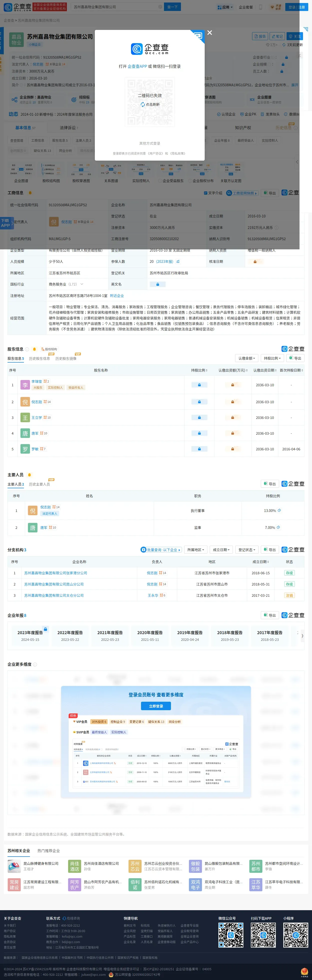Expand the 国标行业 L72 chevron

[82, 284]
